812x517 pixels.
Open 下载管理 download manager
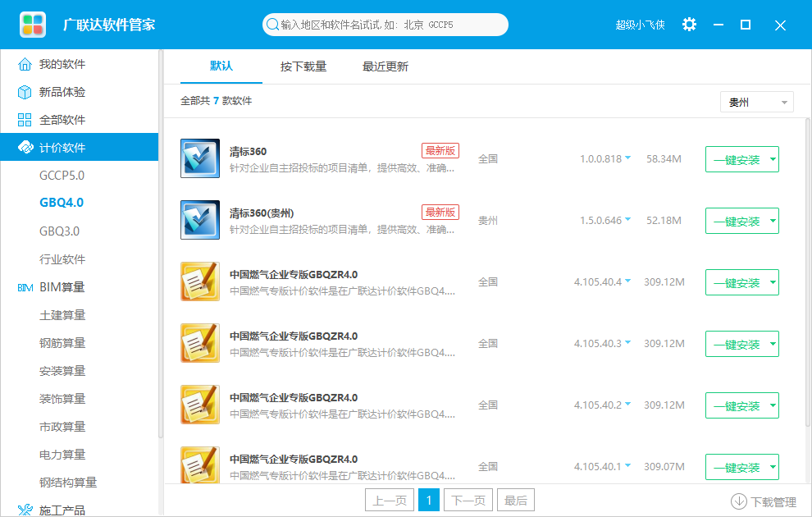pyautogui.click(x=764, y=501)
